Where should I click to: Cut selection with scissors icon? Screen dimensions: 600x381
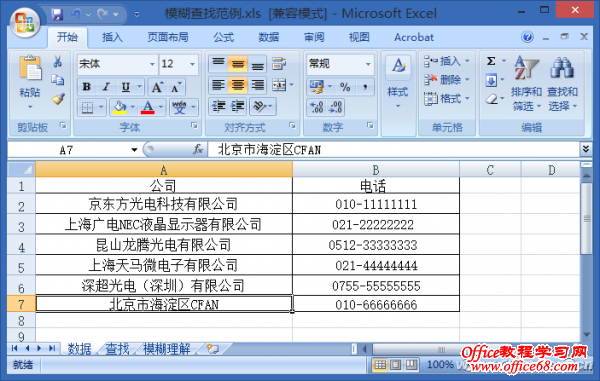pyautogui.click(x=58, y=62)
